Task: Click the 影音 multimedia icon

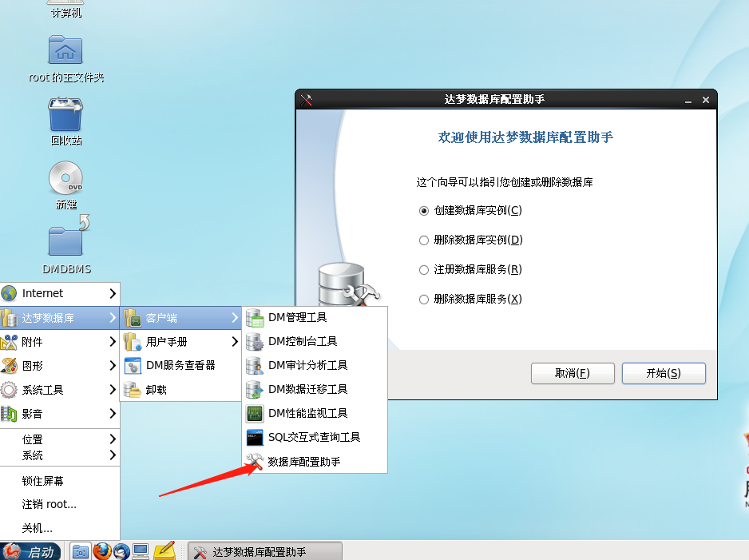Action: [9, 414]
